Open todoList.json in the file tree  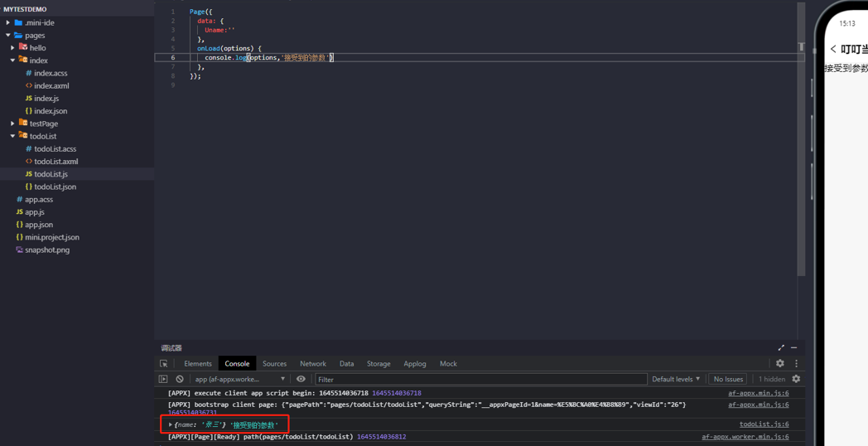[55, 187]
